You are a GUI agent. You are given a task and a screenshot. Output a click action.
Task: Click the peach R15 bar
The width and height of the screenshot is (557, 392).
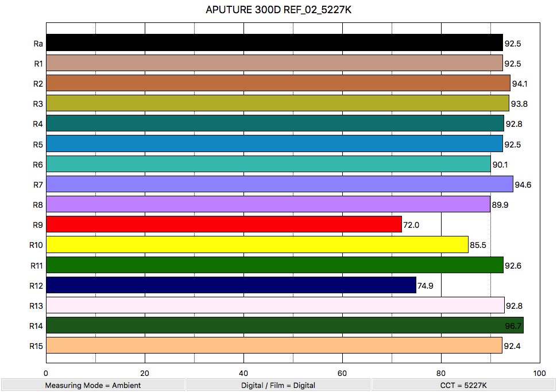[274, 346]
